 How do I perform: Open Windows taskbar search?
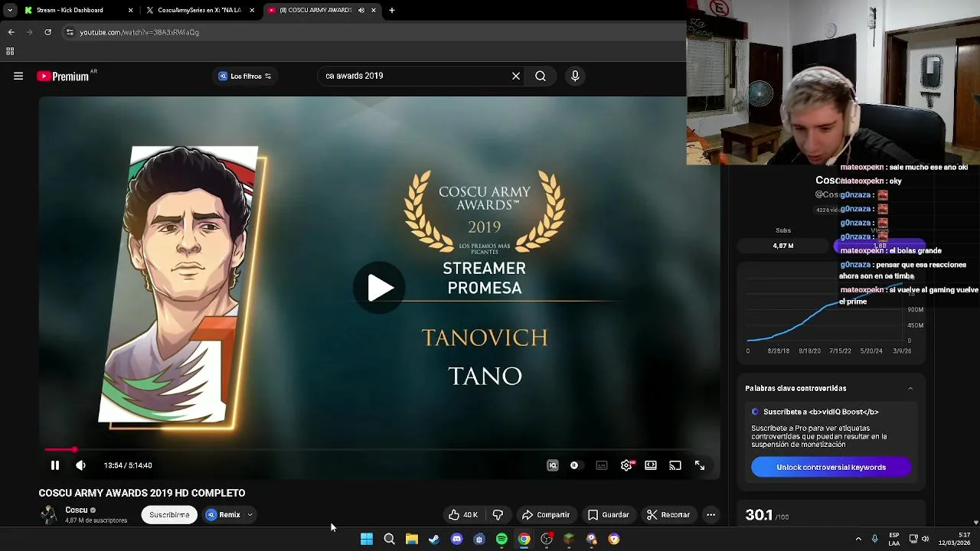click(389, 540)
